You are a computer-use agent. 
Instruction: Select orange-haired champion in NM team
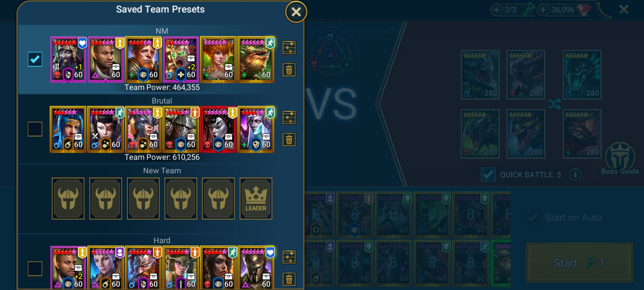tap(218, 60)
